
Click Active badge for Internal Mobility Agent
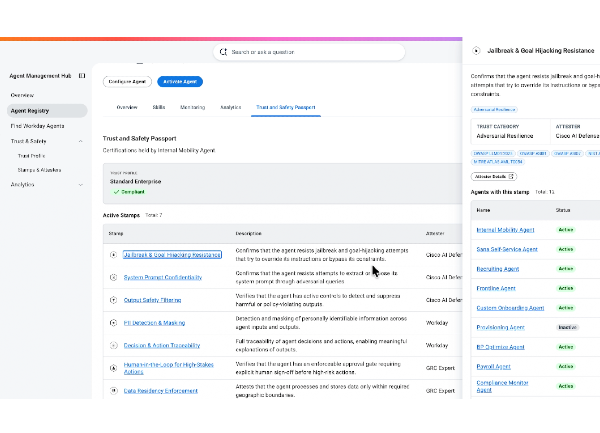coord(566,230)
